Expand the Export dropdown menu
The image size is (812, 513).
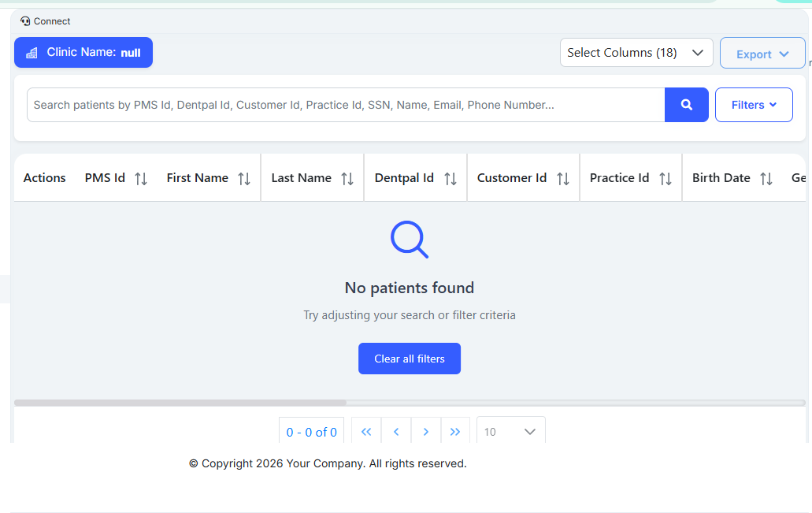pyautogui.click(x=762, y=54)
